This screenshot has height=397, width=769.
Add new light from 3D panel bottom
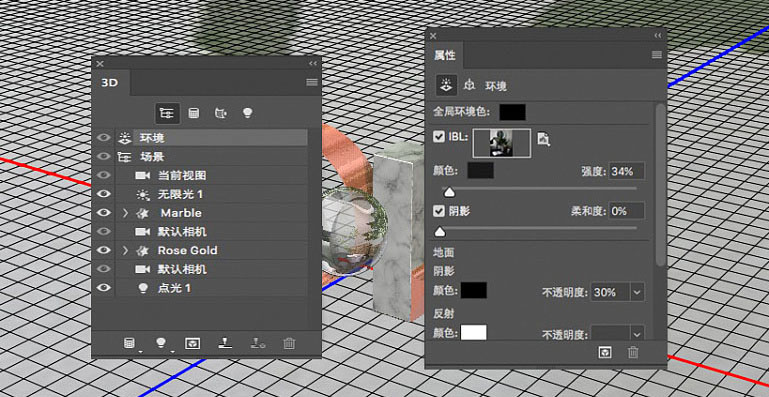tap(161, 343)
